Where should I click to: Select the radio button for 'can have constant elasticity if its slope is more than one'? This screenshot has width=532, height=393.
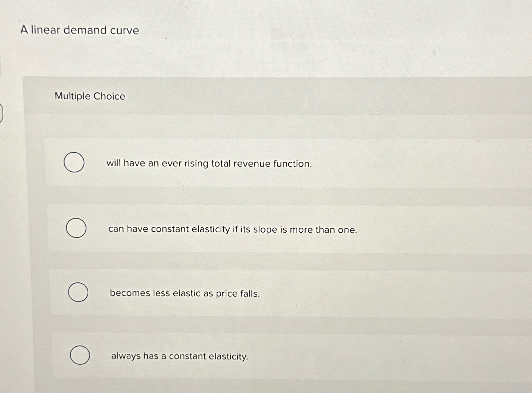pyautogui.click(x=76, y=228)
